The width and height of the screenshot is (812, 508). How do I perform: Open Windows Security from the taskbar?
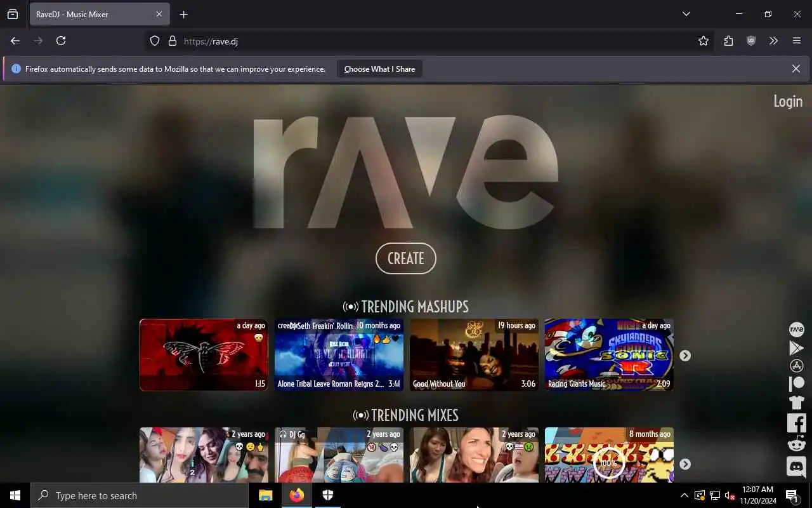pyautogui.click(x=327, y=495)
